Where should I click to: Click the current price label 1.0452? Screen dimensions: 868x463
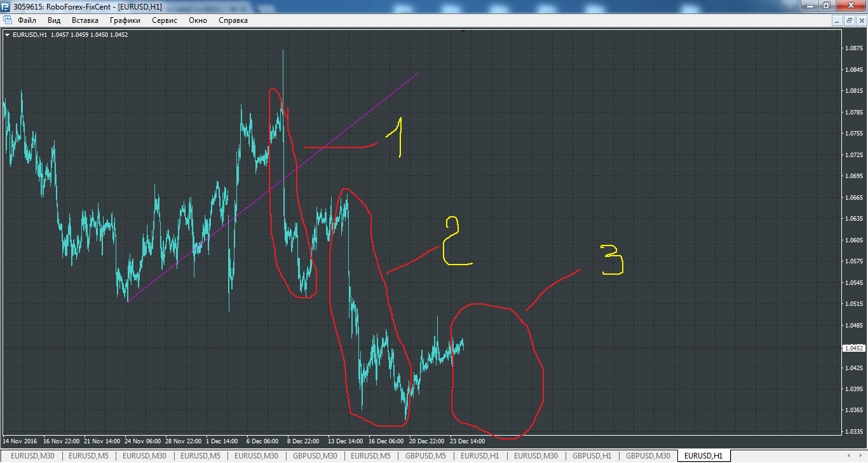(x=854, y=349)
